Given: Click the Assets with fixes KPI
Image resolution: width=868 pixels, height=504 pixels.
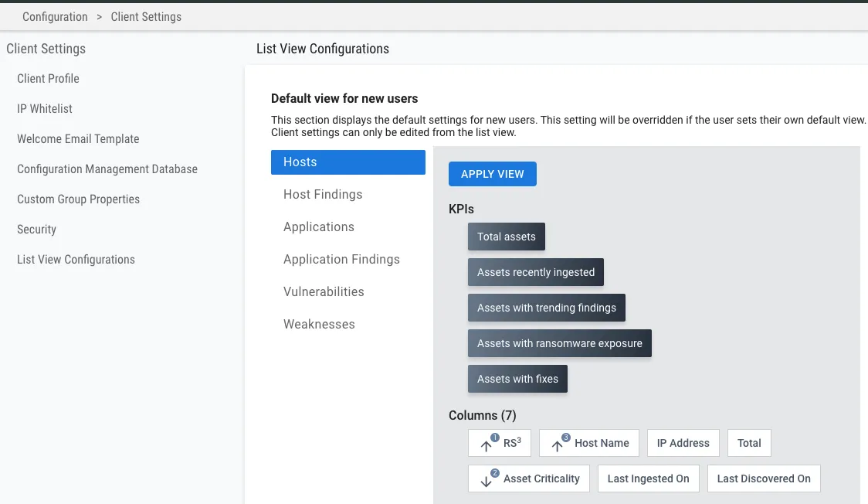Looking at the screenshot, I should pos(517,379).
